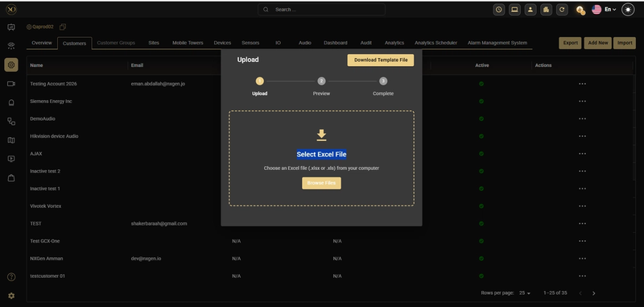
Task: Switch to the Mobile Towers tab
Action: pos(188,43)
